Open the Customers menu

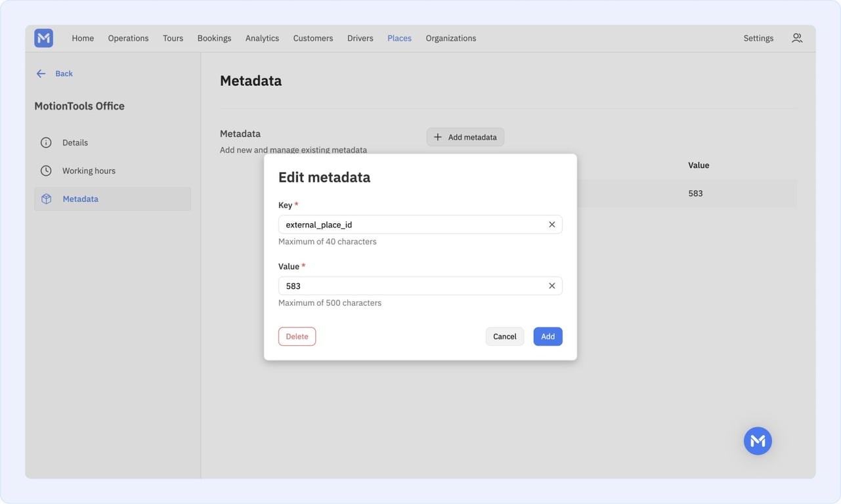[313, 38]
